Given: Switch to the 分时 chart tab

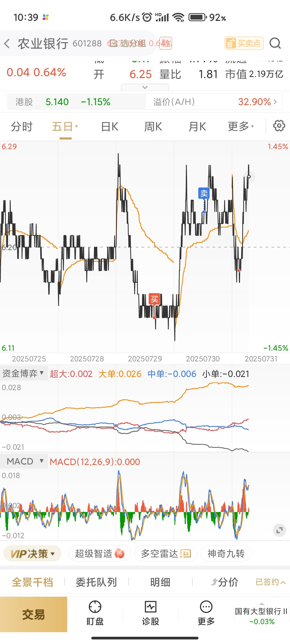Looking at the screenshot, I should (x=21, y=127).
